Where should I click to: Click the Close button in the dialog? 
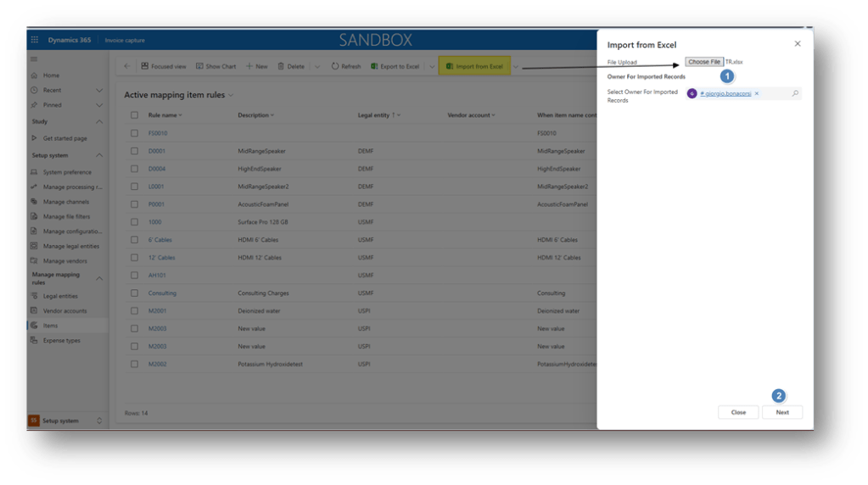(738, 413)
